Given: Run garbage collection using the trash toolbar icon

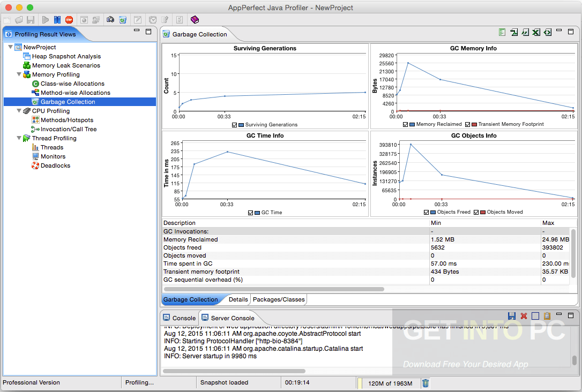Looking at the screenshot, I should pos(123,20).
